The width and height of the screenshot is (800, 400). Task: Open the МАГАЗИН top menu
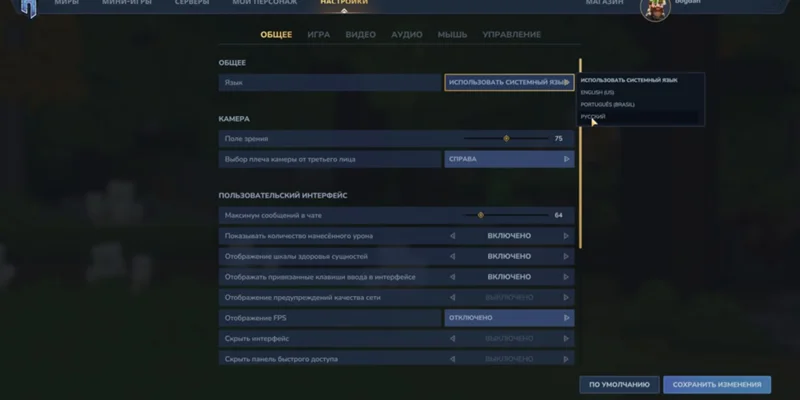[604, 3]
